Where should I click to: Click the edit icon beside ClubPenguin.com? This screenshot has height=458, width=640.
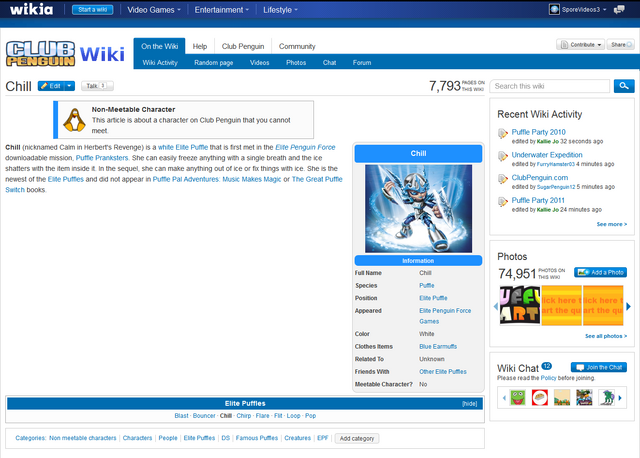tap(503, 179)
